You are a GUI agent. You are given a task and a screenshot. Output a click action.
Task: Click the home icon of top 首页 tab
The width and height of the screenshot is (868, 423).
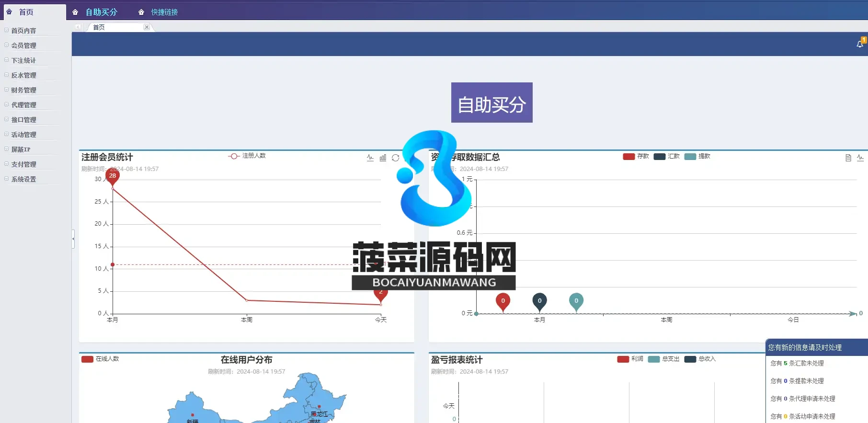(9, 11)
